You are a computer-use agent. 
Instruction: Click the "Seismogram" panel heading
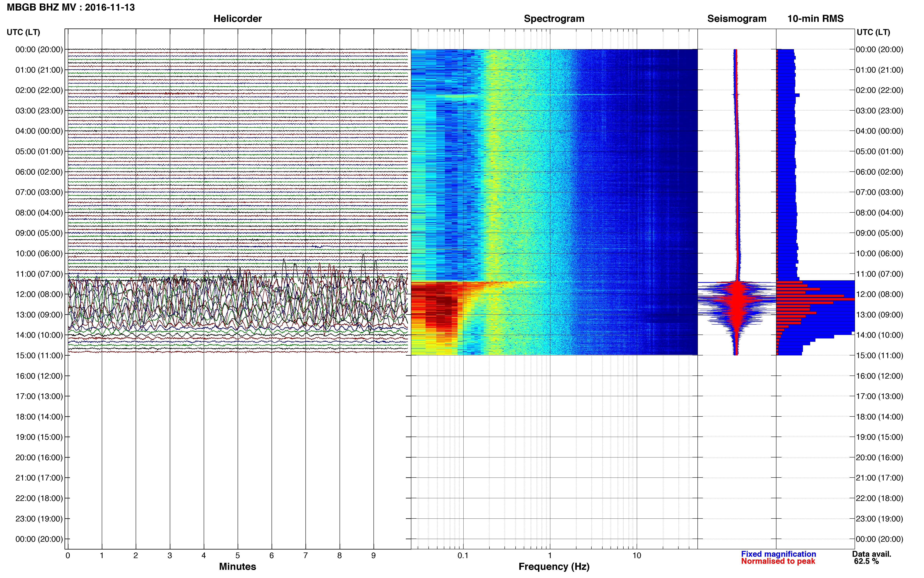737,19
